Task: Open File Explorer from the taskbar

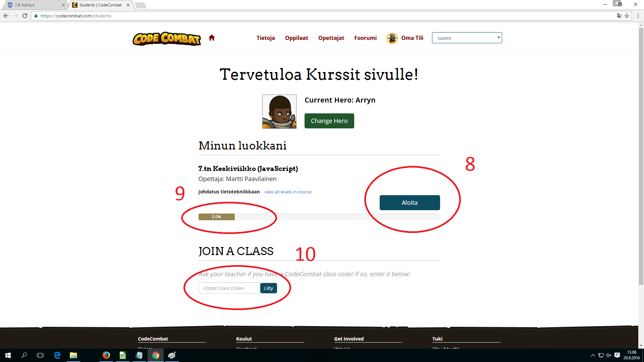Action: pos(73,355)
